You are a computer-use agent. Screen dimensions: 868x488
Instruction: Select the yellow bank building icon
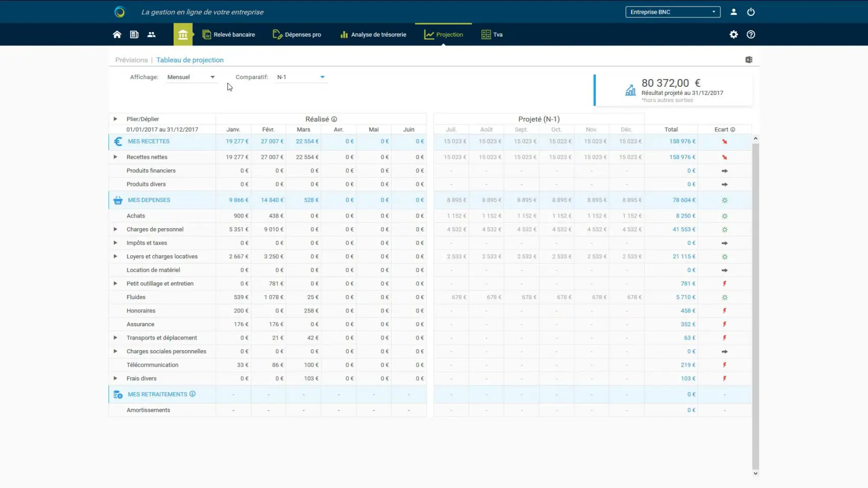(x=183, y=35)
